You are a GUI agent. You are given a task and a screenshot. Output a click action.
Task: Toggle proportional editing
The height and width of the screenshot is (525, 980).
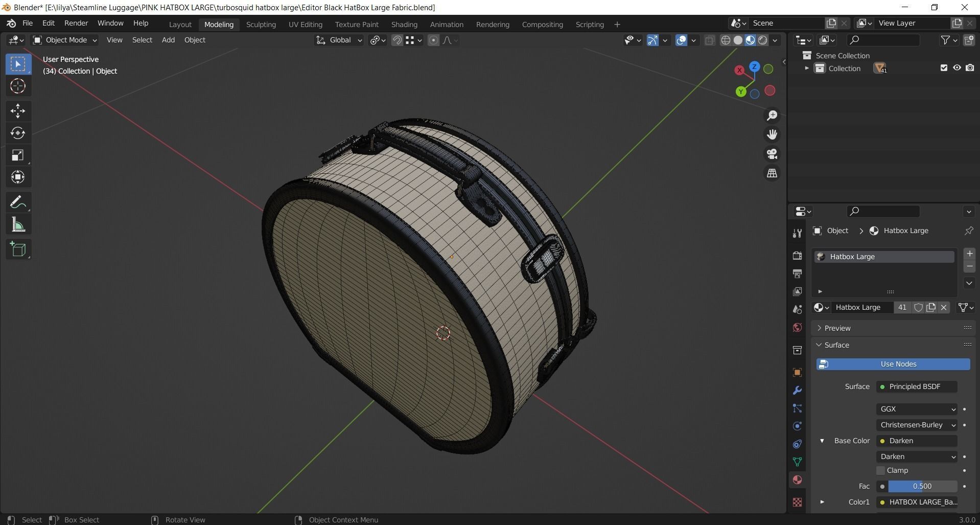tap(433, 40)
